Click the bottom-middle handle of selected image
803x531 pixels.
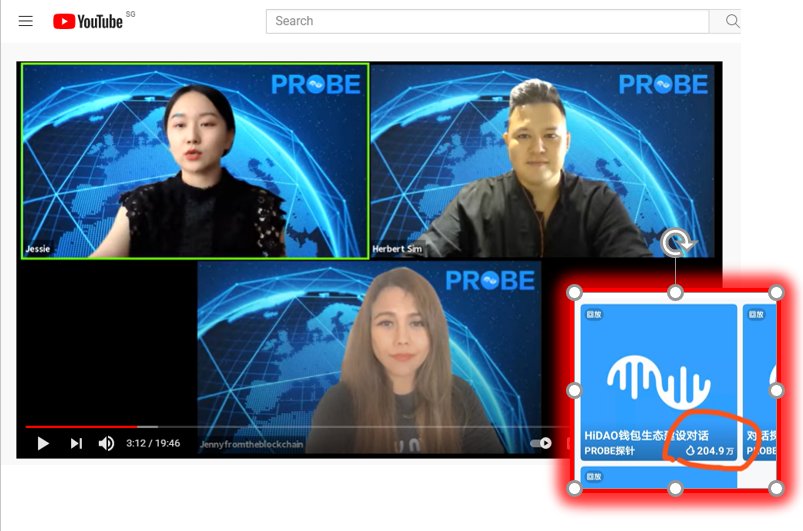click(675, 489)
